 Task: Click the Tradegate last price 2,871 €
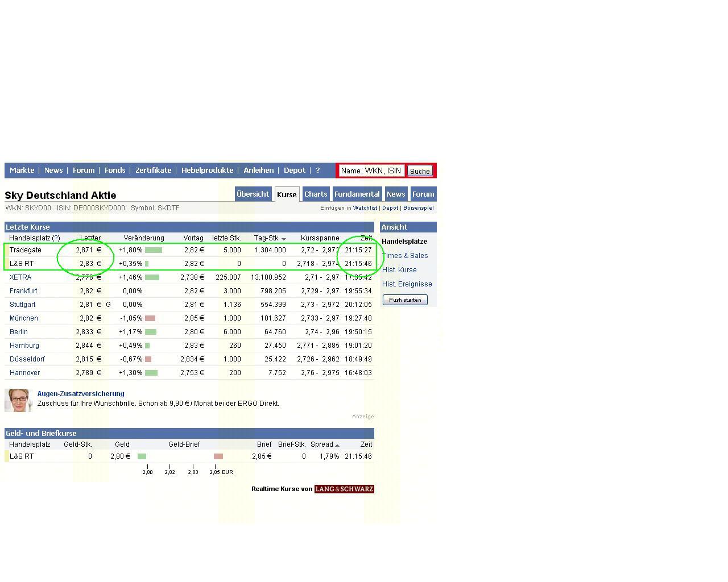click(88, 250)
